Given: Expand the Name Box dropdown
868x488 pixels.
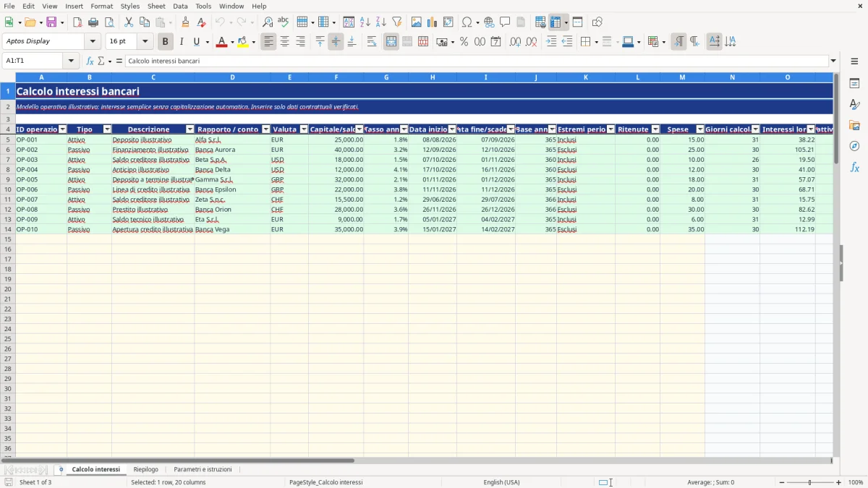Looking at the screenshot, I should pos(71,61).
